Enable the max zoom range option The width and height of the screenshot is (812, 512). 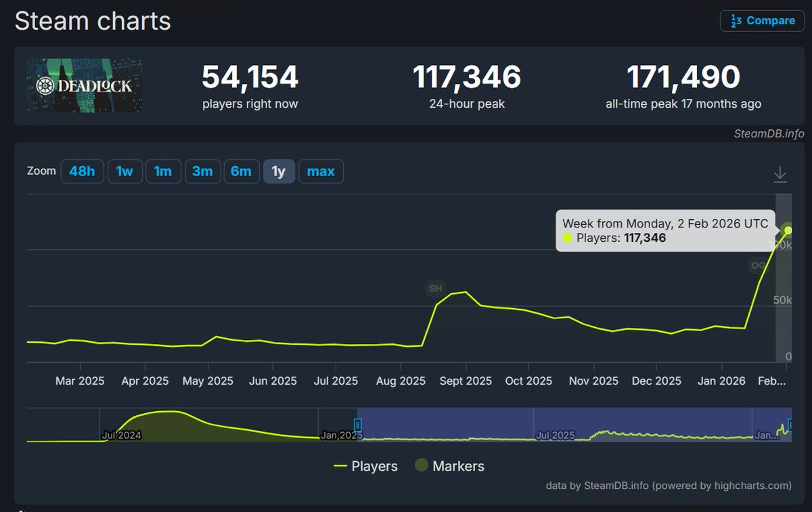click(321, 171)
